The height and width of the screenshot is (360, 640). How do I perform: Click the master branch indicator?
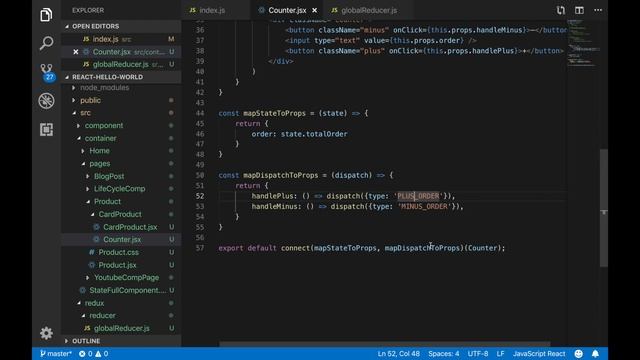[x=56, y=354]
